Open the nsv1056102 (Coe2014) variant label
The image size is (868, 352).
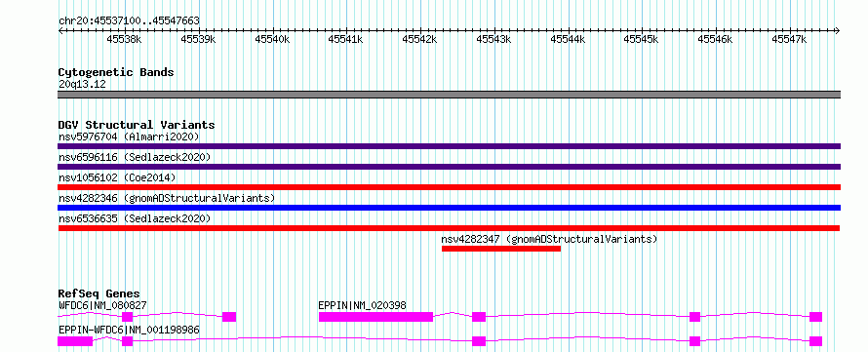tap(117, 177)
